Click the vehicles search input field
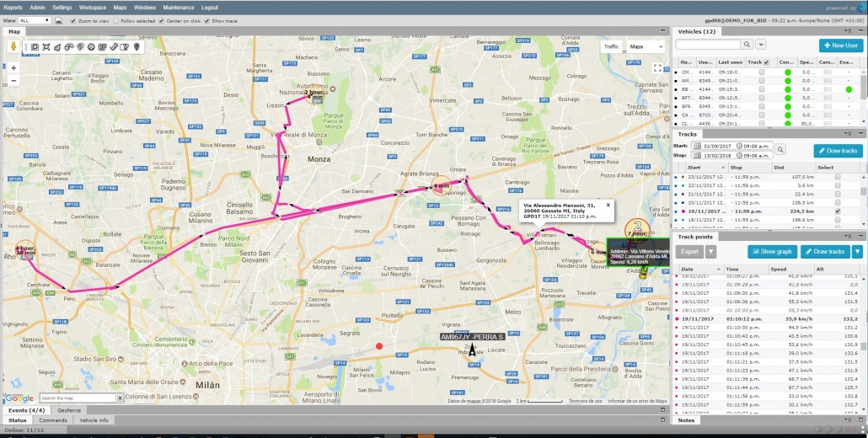 pyautogui.click(x=708, y=45)
